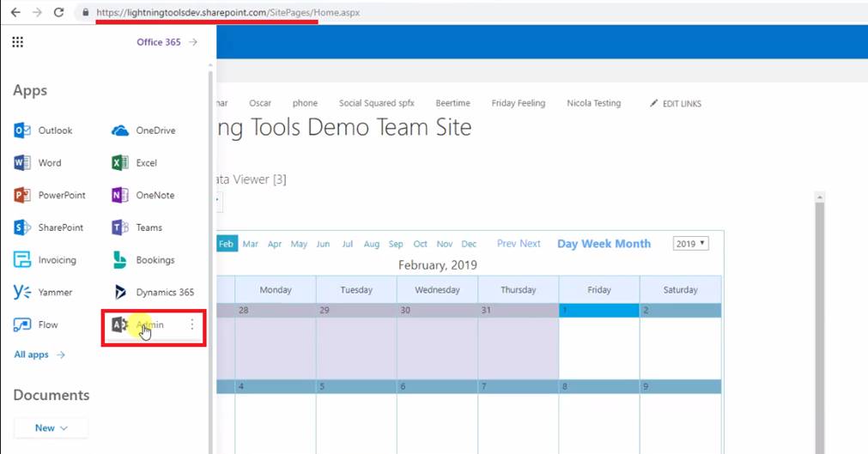This screenshot has height=454, width=868.
Task: Open more options for the Admin app
Action: [x=192, y=324]
